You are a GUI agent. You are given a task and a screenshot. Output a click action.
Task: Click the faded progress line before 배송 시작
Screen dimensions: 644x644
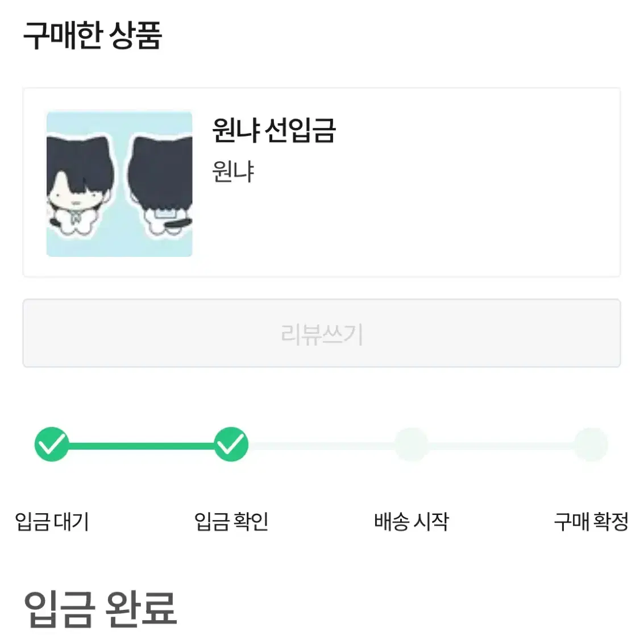tap(322, 446)
